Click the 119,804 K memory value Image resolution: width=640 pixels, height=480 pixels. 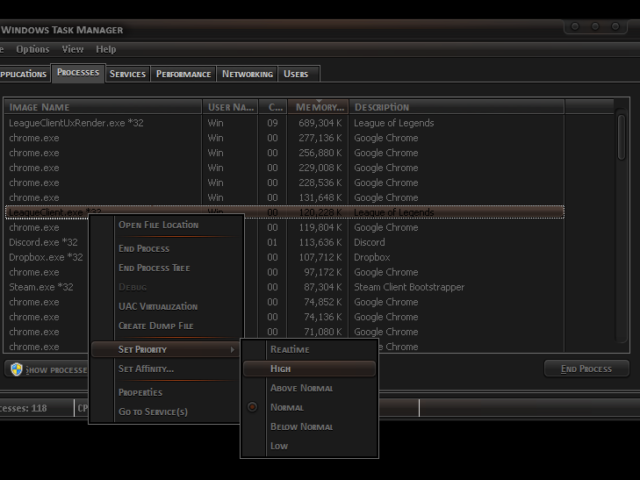320,227
